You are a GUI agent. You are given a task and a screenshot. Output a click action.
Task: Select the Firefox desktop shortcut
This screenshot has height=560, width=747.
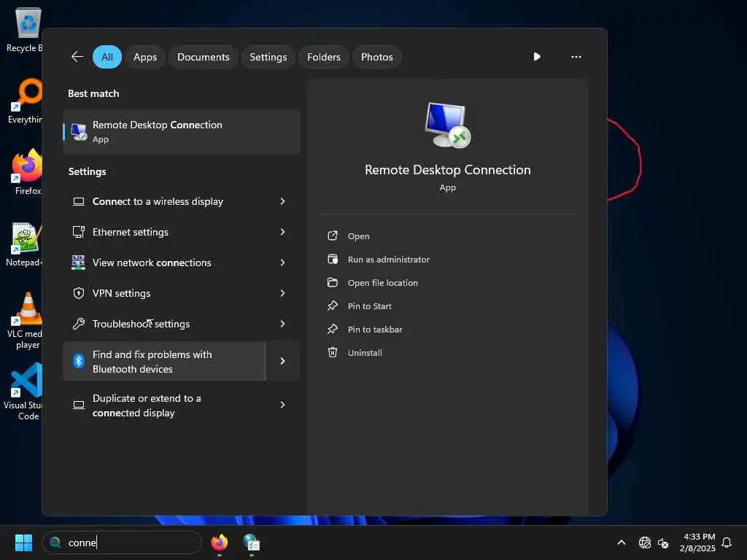pyautogui.click(x=27, y=172)
